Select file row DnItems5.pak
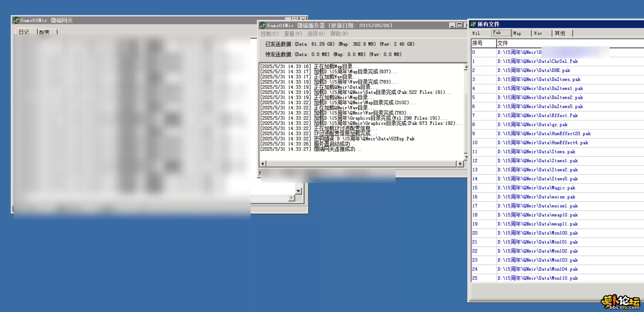Viewport: 644px width, 312px height. coord(558,106)
